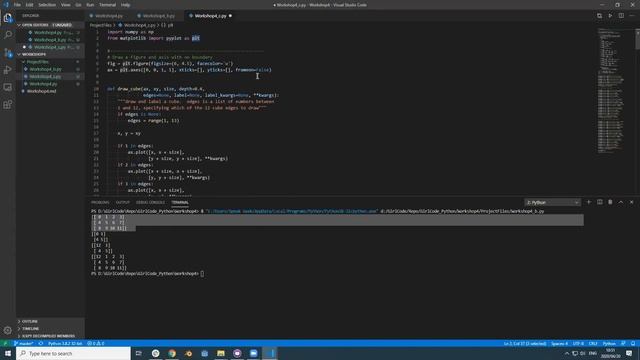Open the View menu

(x=65, y=5)
